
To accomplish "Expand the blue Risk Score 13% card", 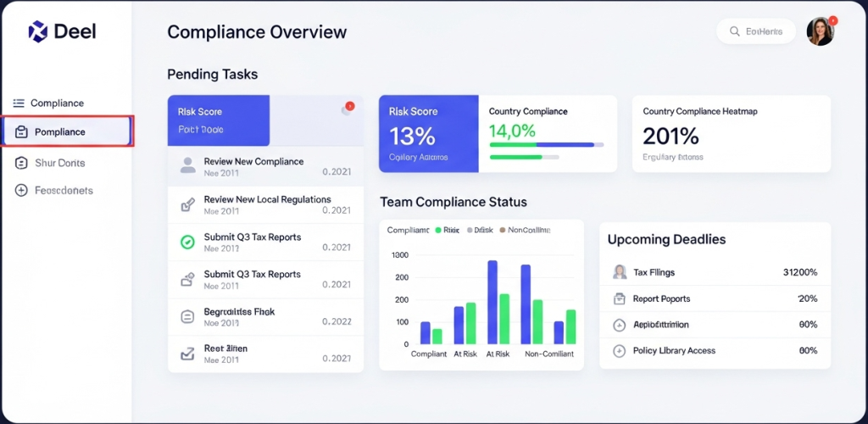I will 426,133.
